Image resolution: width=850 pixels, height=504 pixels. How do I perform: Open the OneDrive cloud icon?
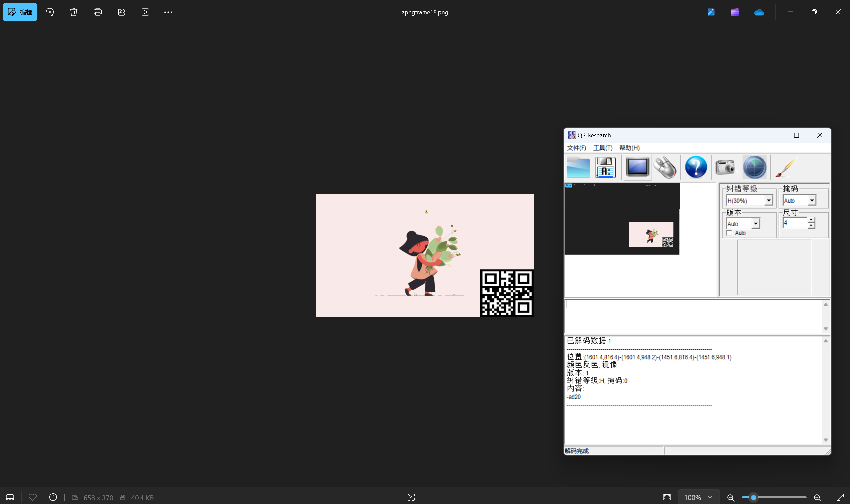(759, 12)
